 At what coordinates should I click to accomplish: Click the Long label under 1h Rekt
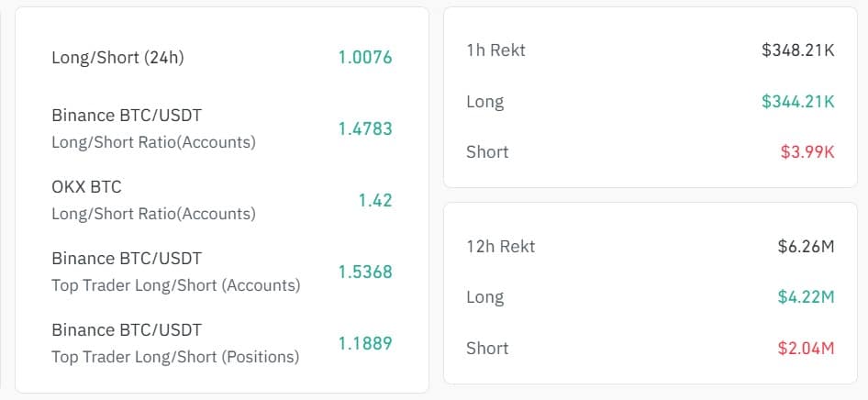pyautogui.click(x=485, y=102)
